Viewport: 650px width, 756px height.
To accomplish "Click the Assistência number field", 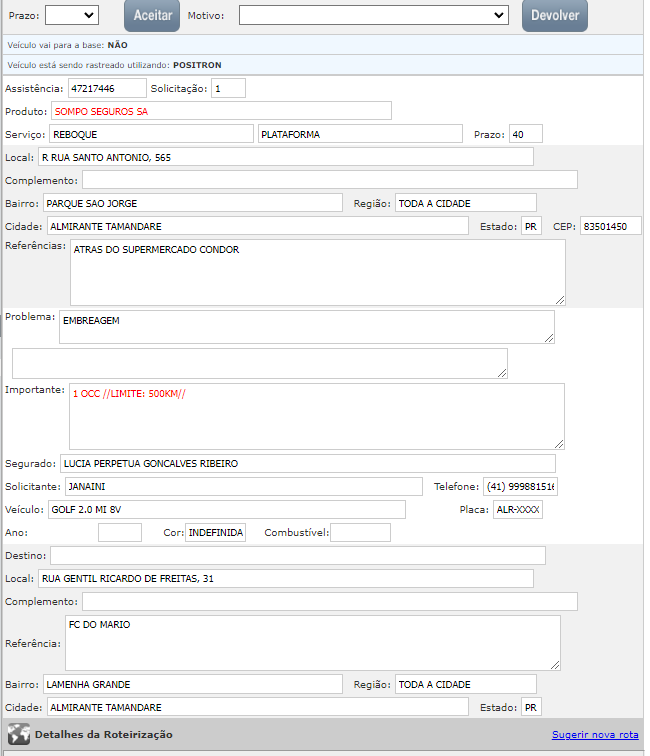I will click(x=107, y=88).
